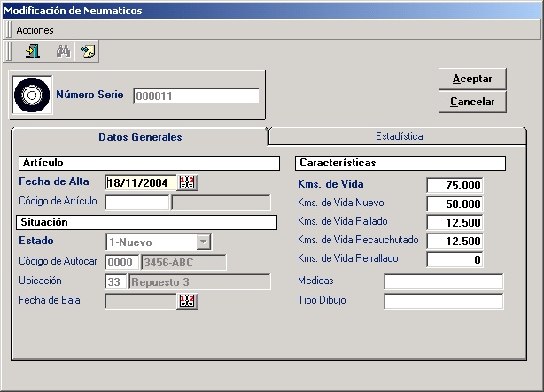Click the Modificación de Neumaticos title bar
The image size is (544, 392).
[272, 11]
